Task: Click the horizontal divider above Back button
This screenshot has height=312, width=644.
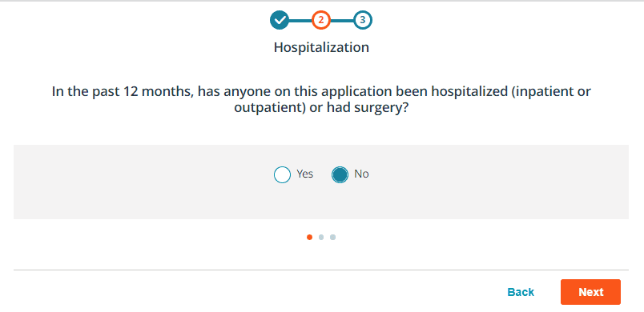Action: click(x=321, y=270)
